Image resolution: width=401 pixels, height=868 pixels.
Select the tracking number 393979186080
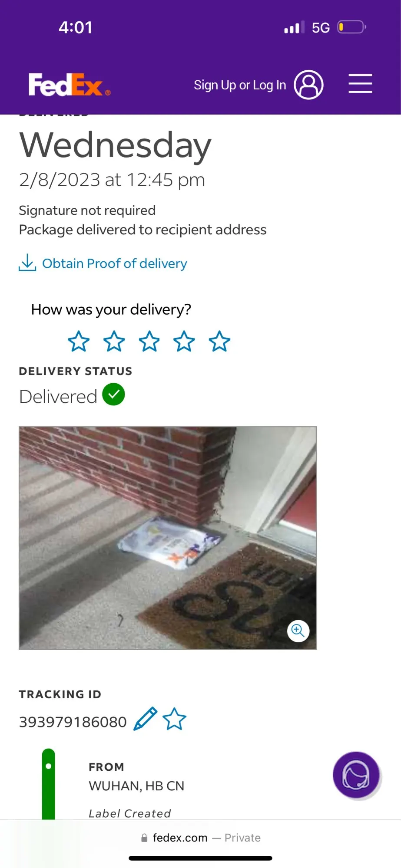pyautogui.click(x=73, y=722)
